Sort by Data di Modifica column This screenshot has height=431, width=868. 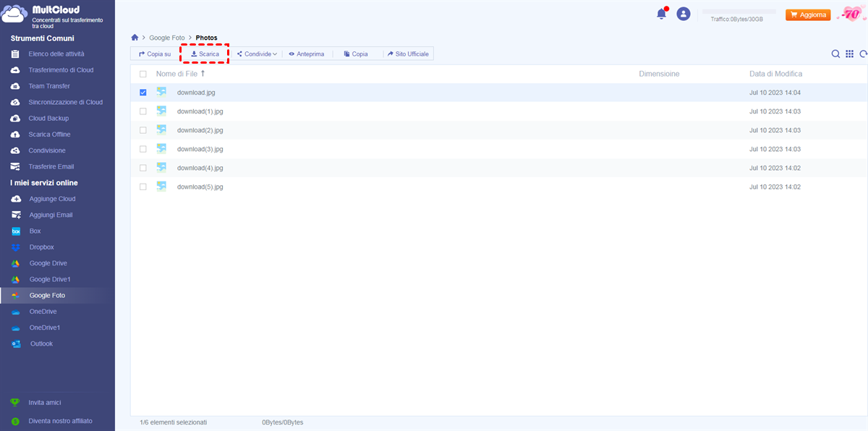775,74
